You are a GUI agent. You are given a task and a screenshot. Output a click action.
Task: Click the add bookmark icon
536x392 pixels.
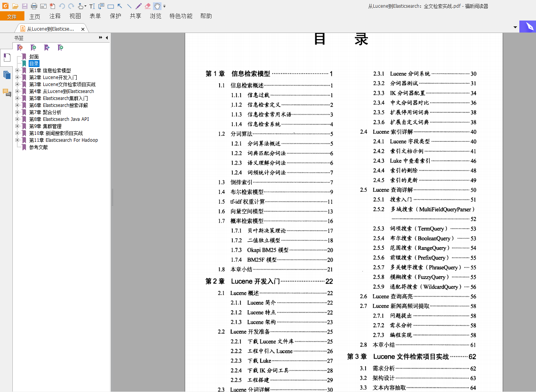[x=34, y=48]
